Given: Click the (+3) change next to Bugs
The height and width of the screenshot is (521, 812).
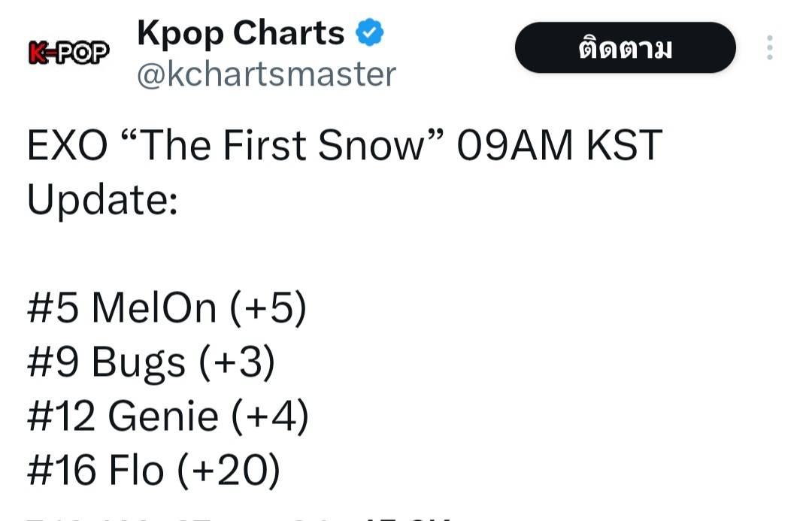Looking at the screenshot, I should pos(237,362).
